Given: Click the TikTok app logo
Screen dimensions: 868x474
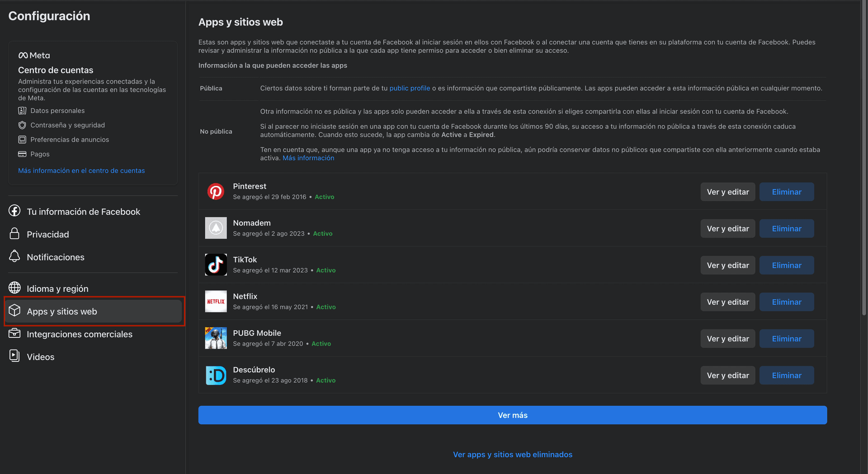Looking at the screenshot, I should [x=216, y=265].
